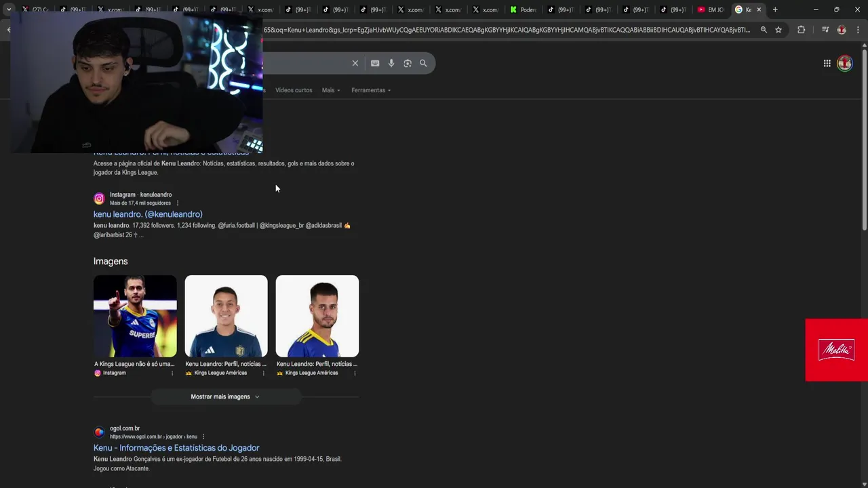Open the Google account avatar
This screenshot has width=868, height=488.
point(845,63)
